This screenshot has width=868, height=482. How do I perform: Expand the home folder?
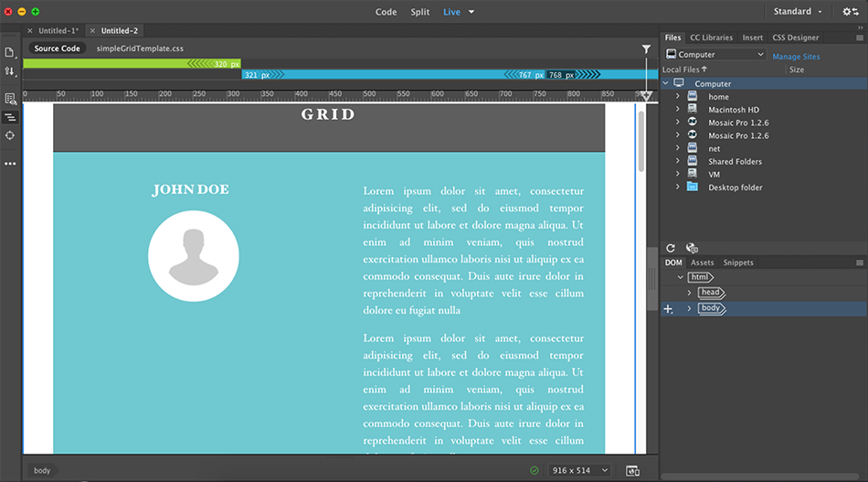pyautogui.click(x=678, y=96)
